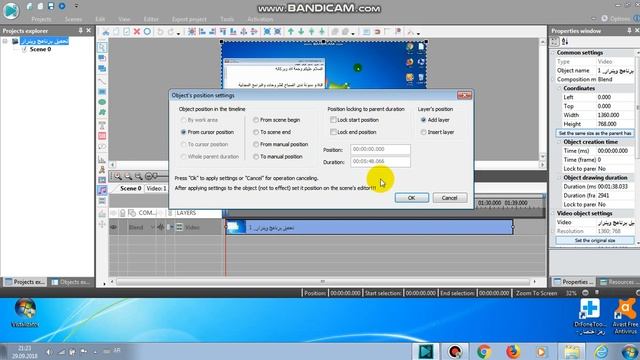Click the pin icon of Projects explorer panel
Viewport: 640px width, 360px height.
(80, 31)
